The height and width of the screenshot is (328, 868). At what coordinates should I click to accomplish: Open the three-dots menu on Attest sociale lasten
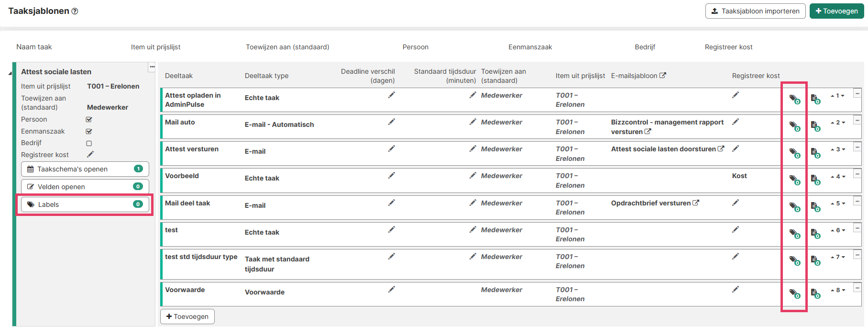coord(152,67)
